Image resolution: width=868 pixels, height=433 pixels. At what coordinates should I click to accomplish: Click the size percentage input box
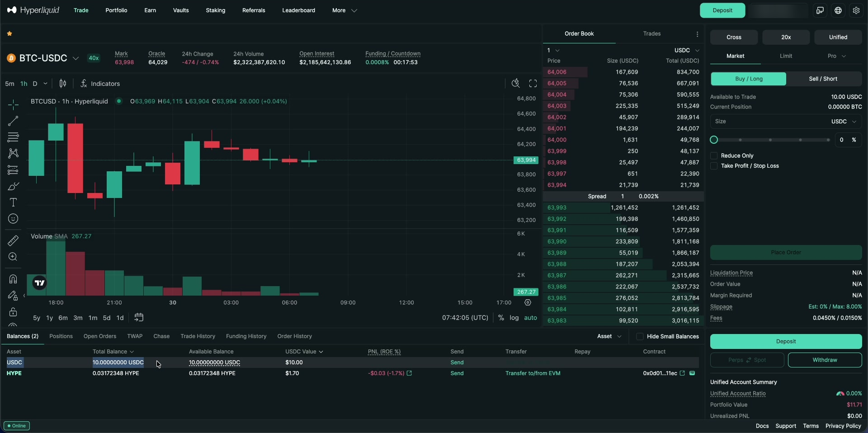(848, 140)
